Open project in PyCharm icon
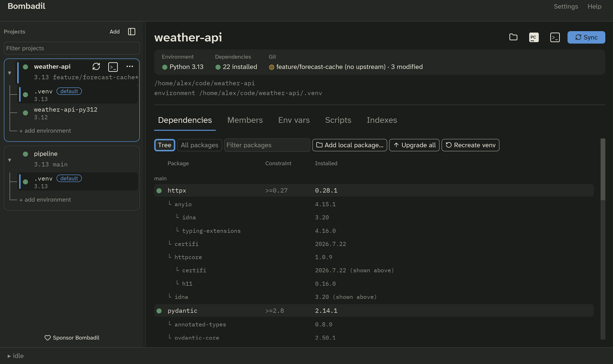This screenshot has width=613, height=364. point(534,37)
